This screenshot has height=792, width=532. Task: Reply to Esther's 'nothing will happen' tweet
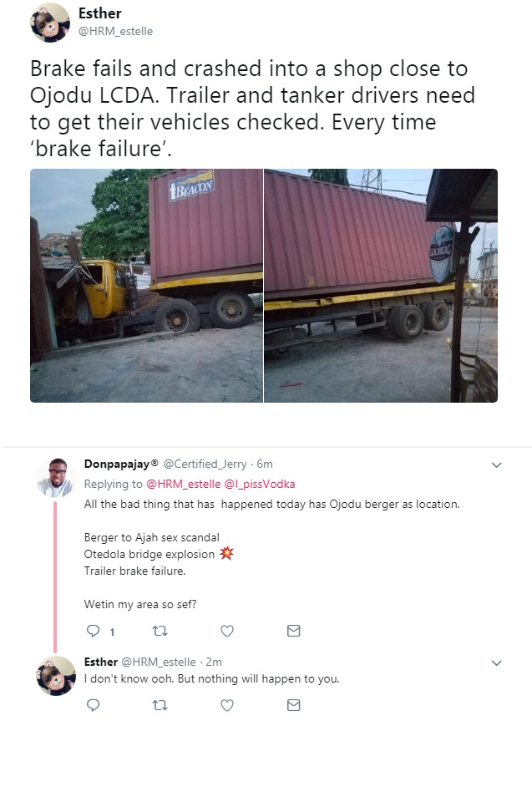94,706
